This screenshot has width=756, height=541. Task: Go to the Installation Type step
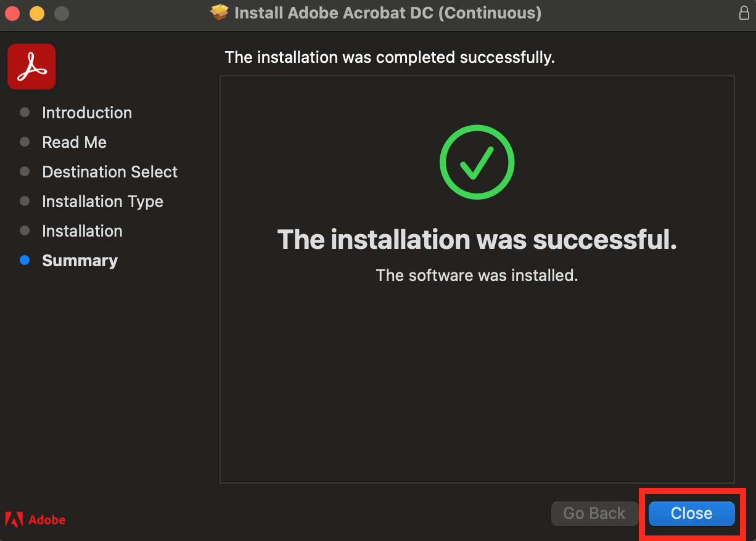[x=102, y=201]
